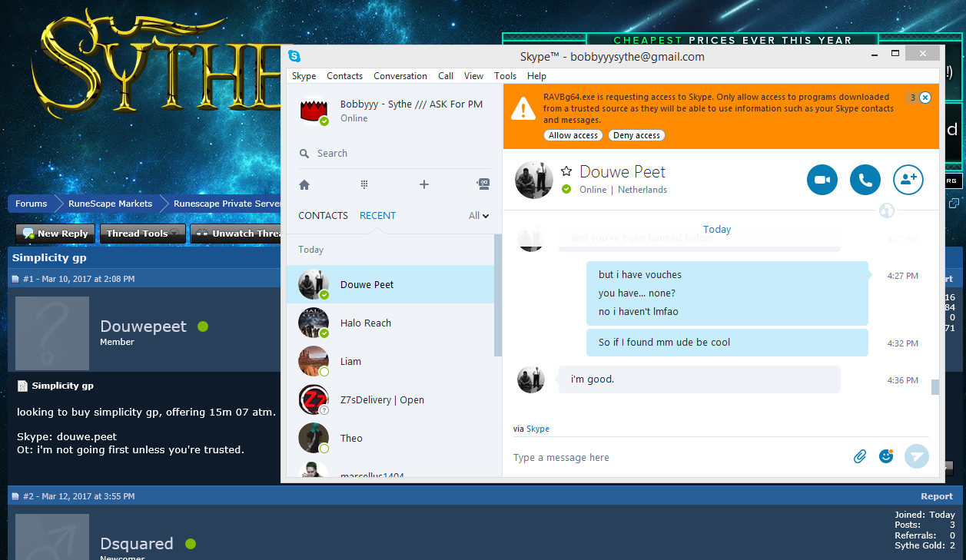The width and height of the screenshot is (966, 560).
Task: Open the Conversation menu
Action: click(400, 76)
